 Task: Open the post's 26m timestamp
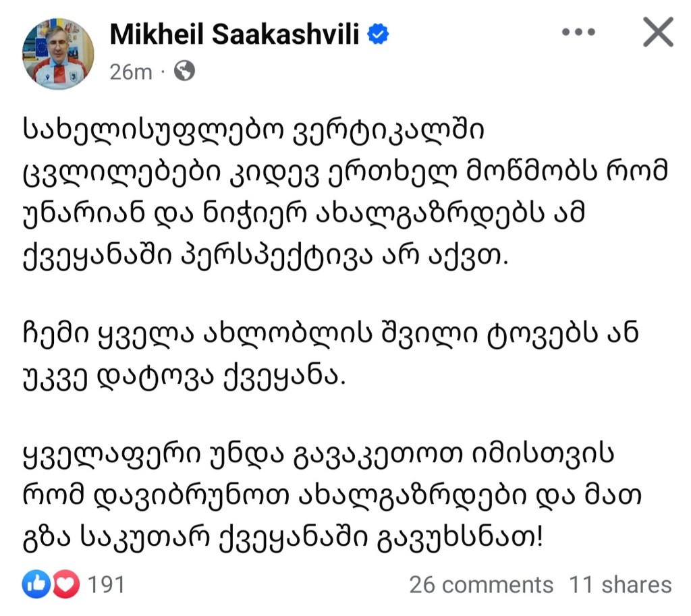(x=131, y=72)
